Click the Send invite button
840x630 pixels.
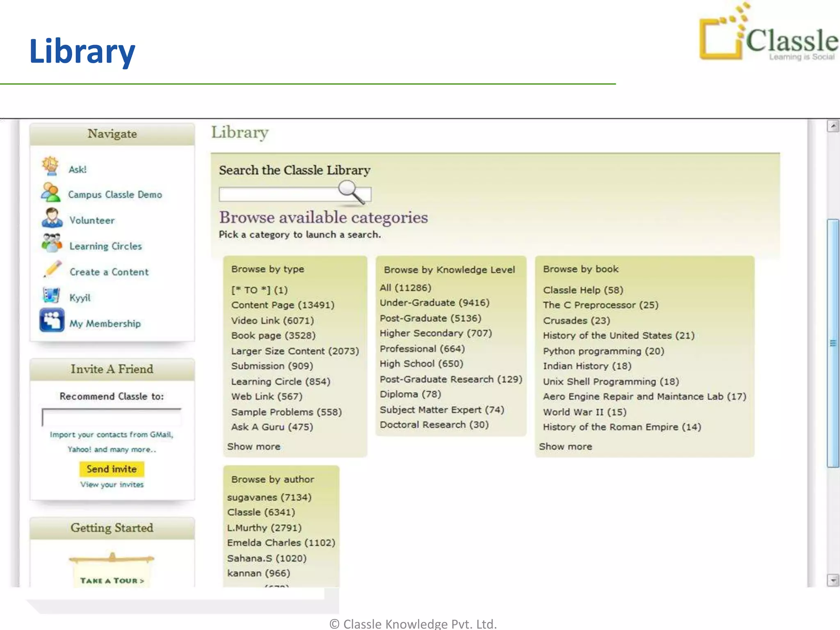[112, 469]
